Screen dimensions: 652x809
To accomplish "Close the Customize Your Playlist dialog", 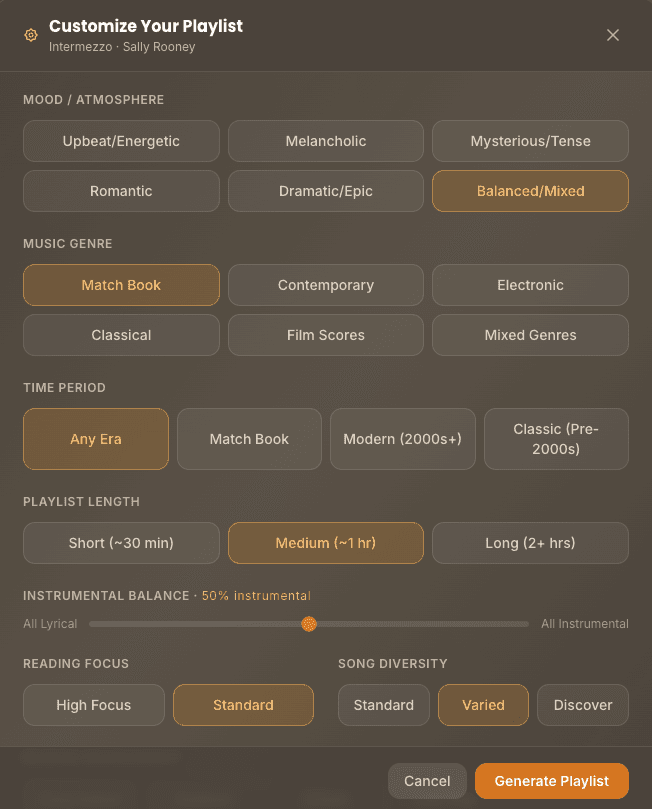I will click(x=612, y=34).
